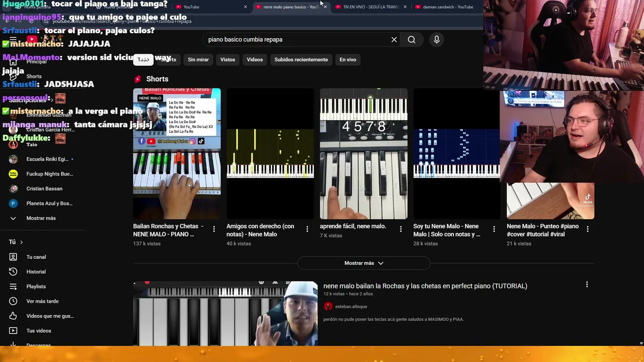Screen dimensions: 644x362
Task: Open the hamburger guide menu icon
Action: [x=13, y=40]
